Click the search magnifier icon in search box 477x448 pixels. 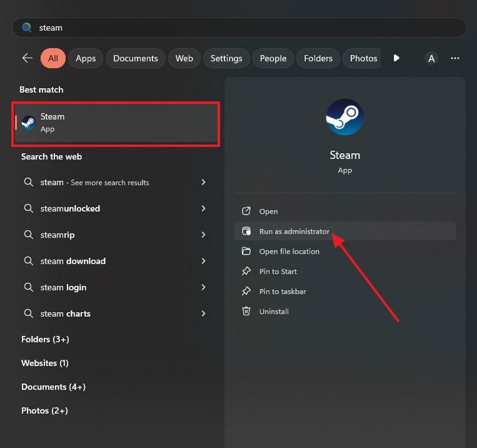point(27,28)
